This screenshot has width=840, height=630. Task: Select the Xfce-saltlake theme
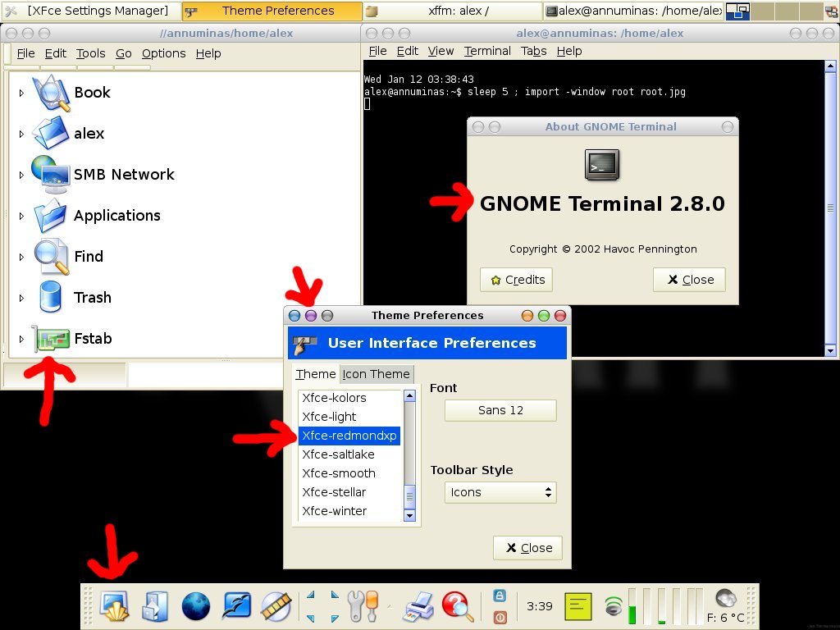point(349,454)
